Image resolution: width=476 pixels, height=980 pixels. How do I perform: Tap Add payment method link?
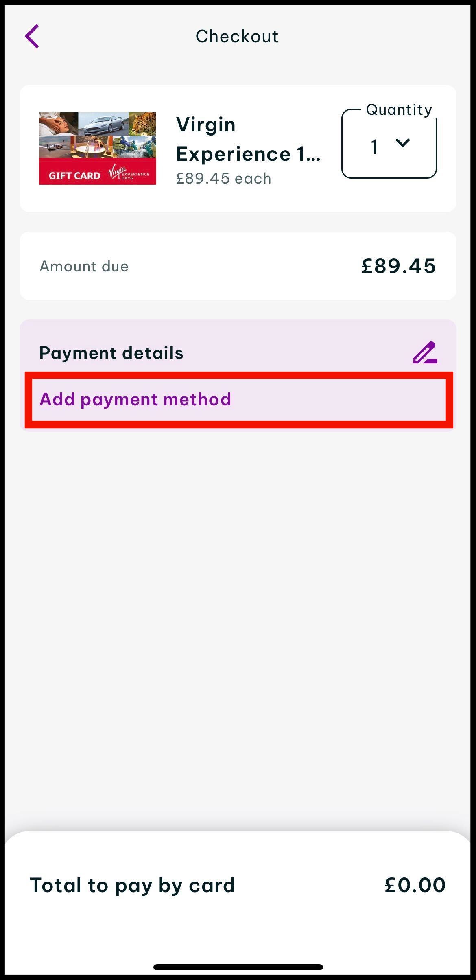[135, 399]
